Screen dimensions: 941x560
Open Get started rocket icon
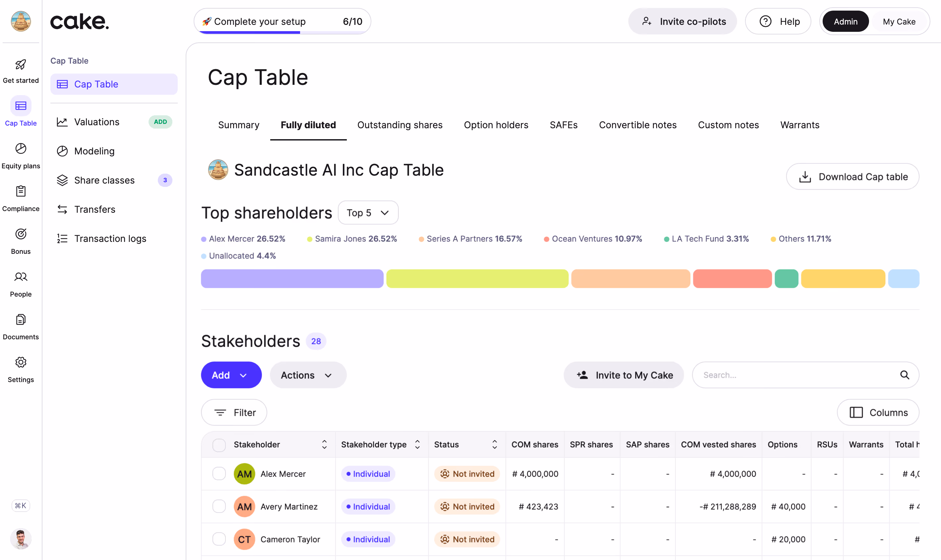tap(21, 65)
